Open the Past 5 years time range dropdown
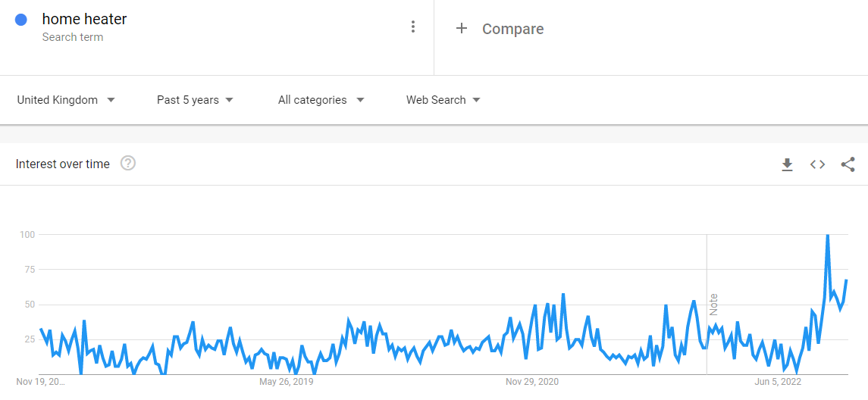This screenshot has height=400, width=868. point(195,100)
